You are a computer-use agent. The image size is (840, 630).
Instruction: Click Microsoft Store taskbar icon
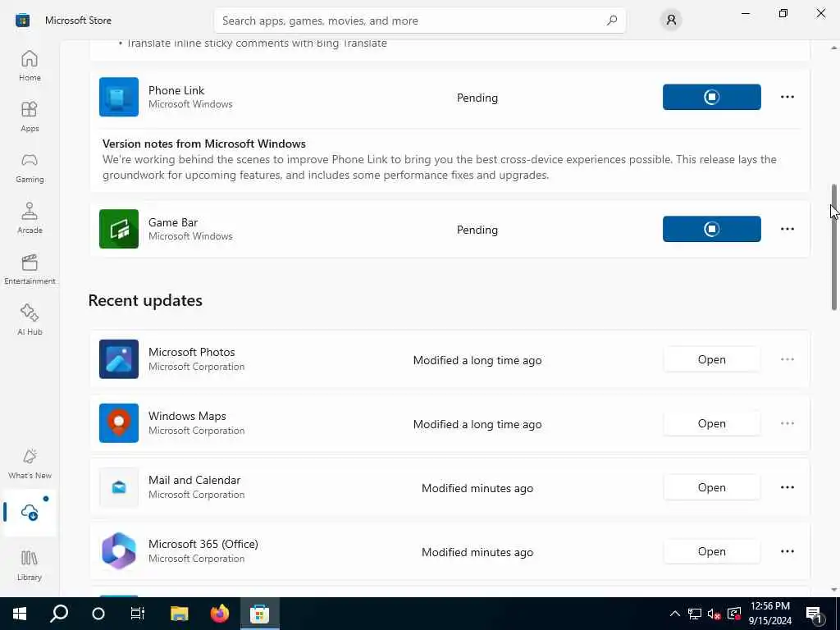(x=259, y=614)
